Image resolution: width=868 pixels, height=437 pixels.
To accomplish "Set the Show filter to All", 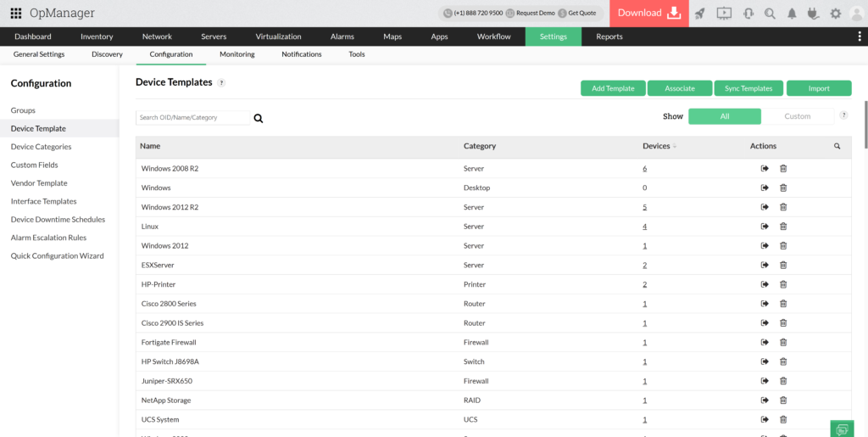I will [724, 116].
